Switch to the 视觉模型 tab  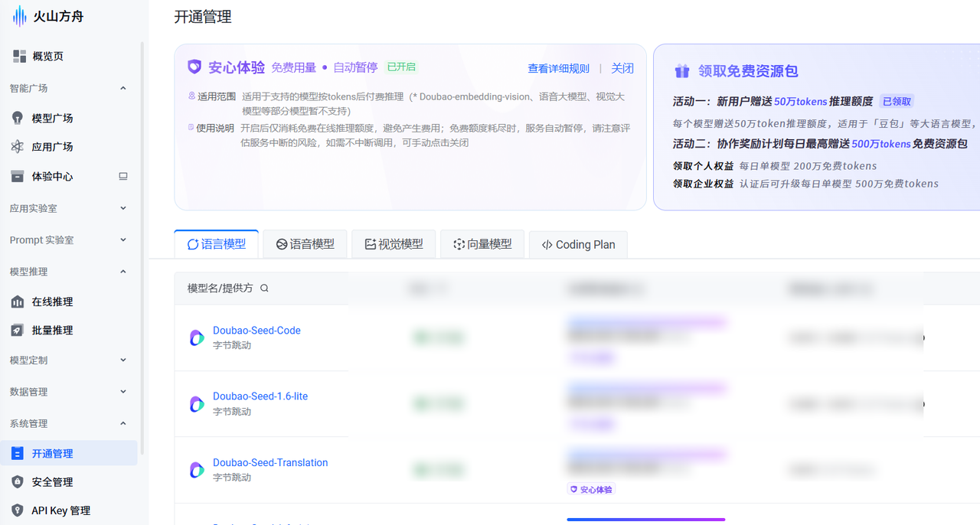tap(394, 243)
